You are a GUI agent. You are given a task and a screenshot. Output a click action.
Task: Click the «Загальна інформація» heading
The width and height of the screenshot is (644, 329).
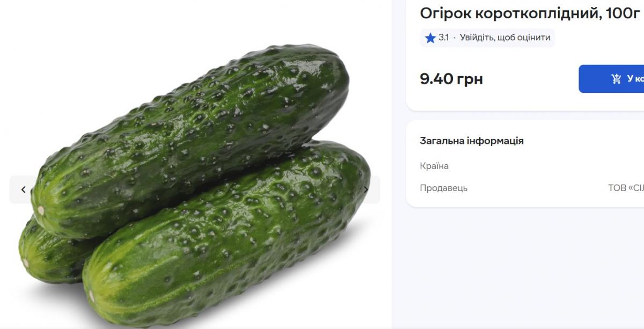(471, 141)
